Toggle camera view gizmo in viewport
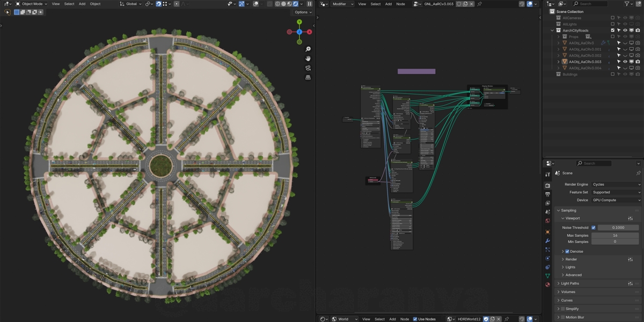This screenshot has height=322, width=644. click(308, 68)
